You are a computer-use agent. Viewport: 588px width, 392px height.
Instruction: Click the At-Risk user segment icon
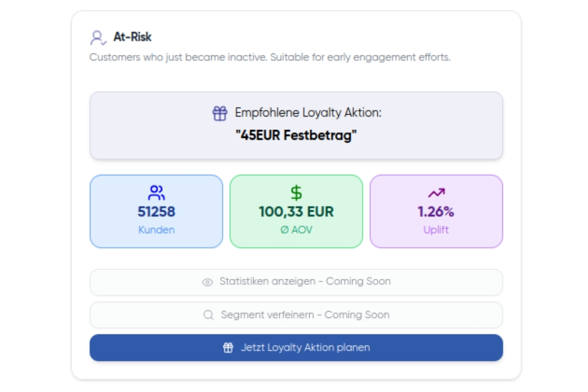(98, 38)
